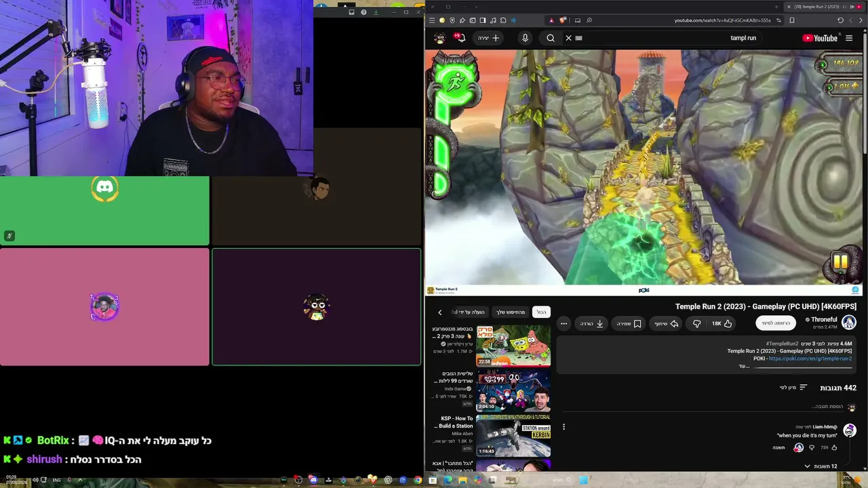
Task: Start voice search with the microphone icon
Action: coord(525,38)
